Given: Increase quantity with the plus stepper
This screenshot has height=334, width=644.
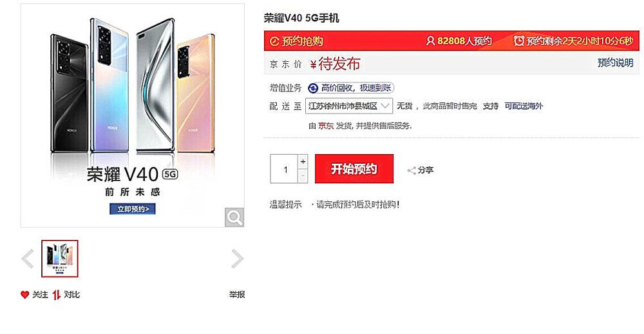Looking at the screenshot, I should pos(303,162).
